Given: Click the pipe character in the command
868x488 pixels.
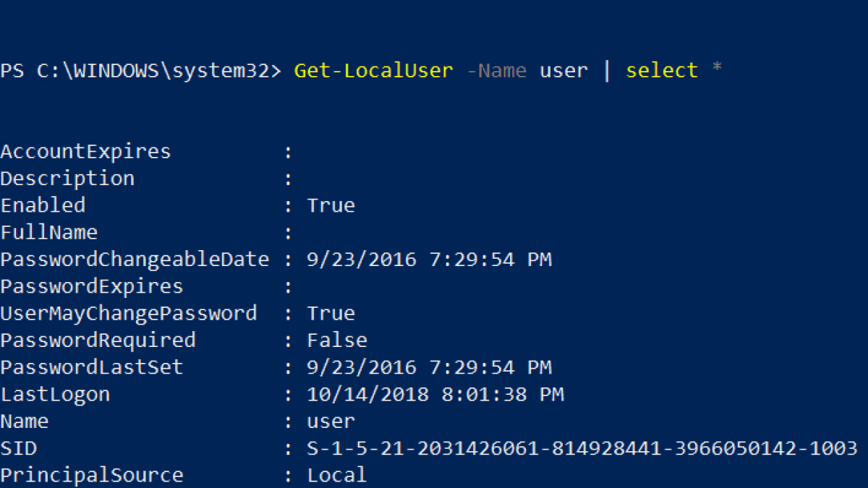Looking at the screenshot, I should pos(606,71).
